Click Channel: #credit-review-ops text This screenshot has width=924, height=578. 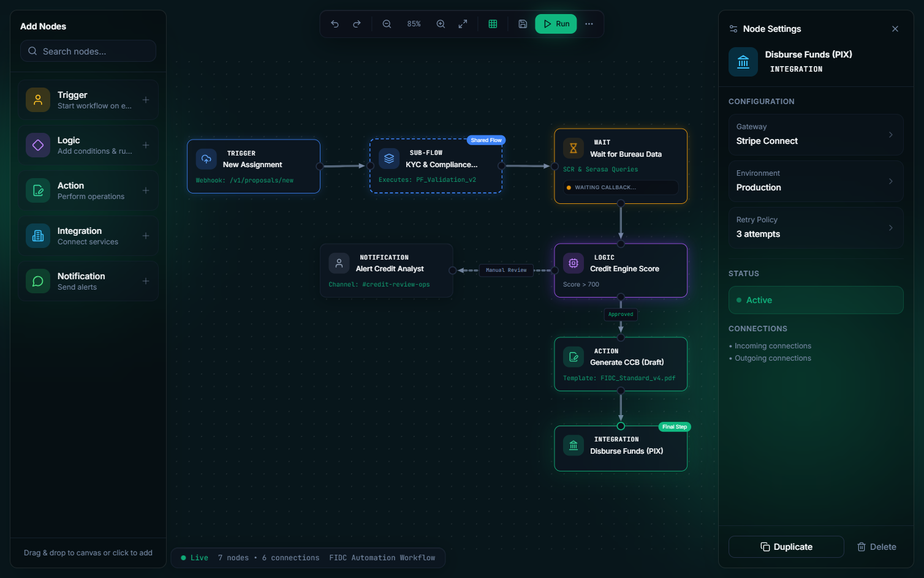pyautogui.click(x=379, y=285)
